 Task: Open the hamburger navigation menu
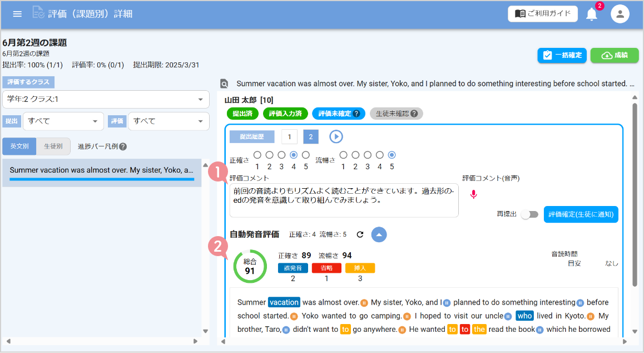[x=17, y=14]
